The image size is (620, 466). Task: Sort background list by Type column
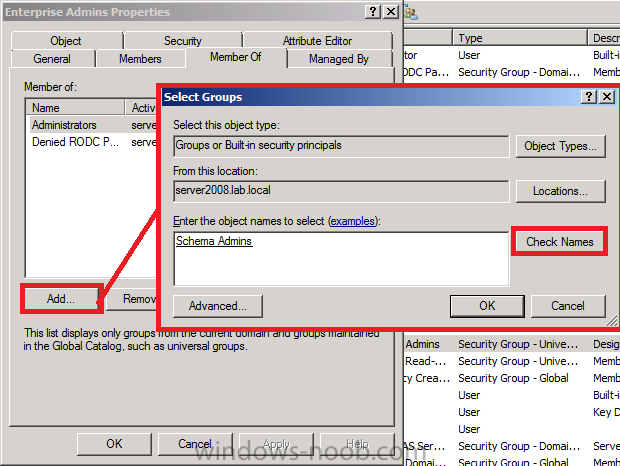tap(520, 38)
